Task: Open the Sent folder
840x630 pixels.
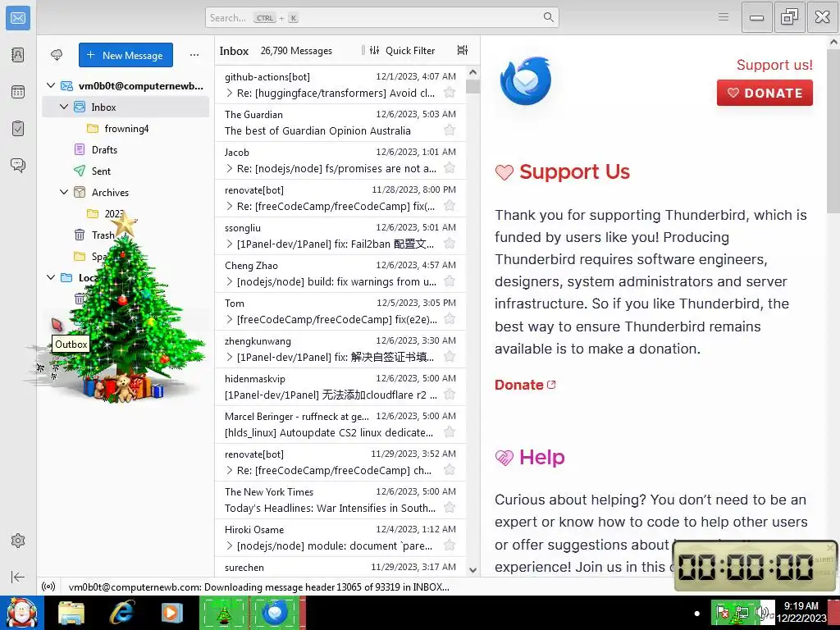Action: pyautogui.click(x=126, y=171)
